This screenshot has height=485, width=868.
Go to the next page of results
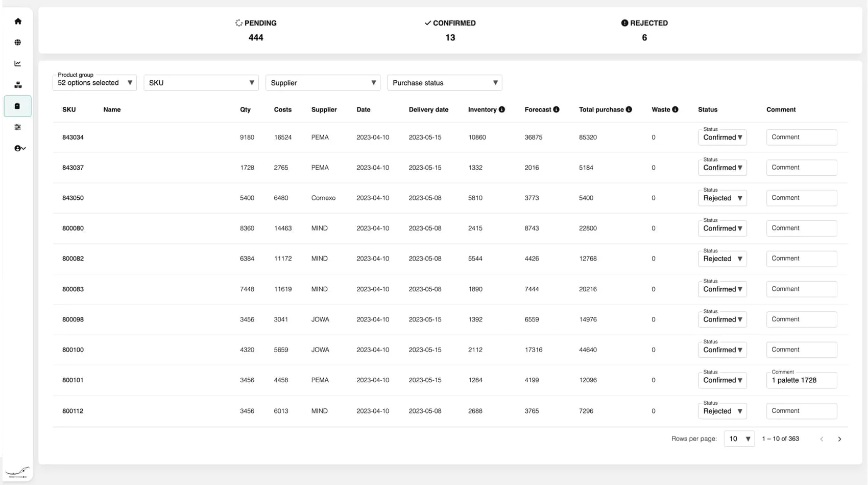coord(839,438)
